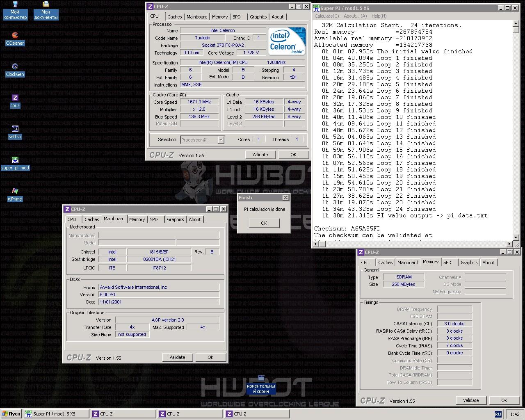Open the Mainboard tab in the Memory CPU-Z window
Screen dimensions: 525x420
408,262
